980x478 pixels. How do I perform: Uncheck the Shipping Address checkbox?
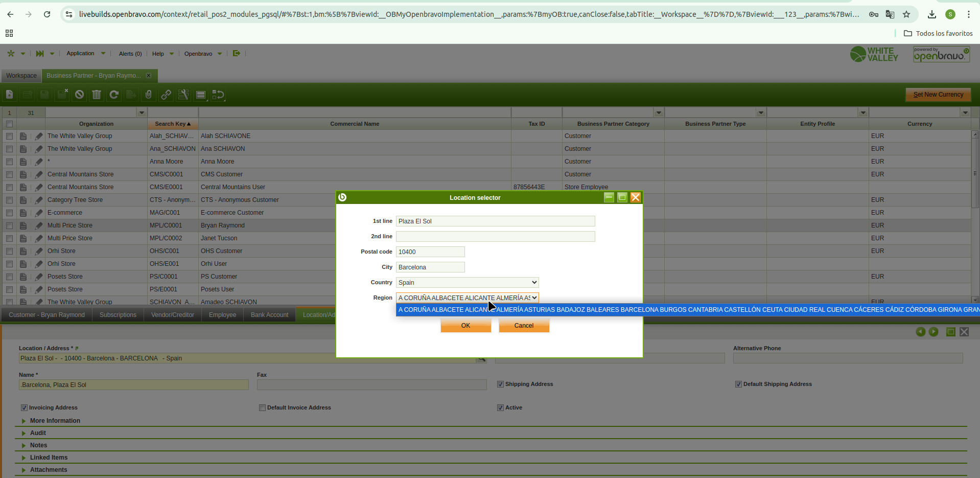click(x=500, y=384)
